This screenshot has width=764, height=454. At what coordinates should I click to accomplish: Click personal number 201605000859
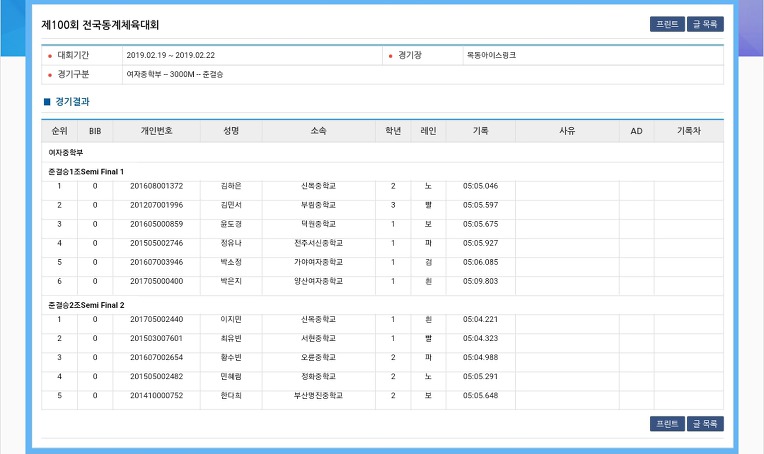click(156, 224)
